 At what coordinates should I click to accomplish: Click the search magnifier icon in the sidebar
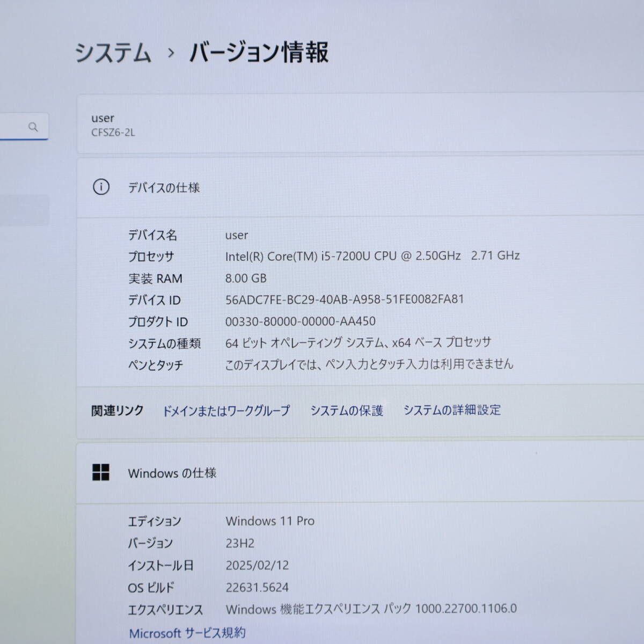[x=34, y=127]
